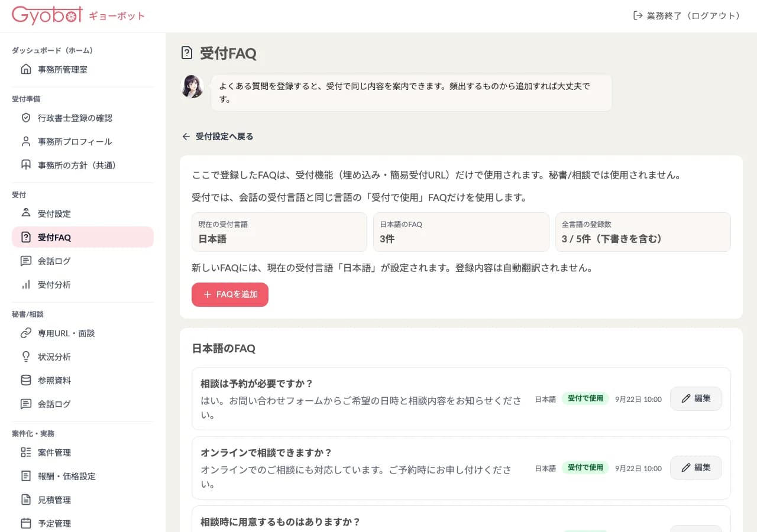
Task: Click the database icon for 参照資料
Action: (x=26, y=380)
